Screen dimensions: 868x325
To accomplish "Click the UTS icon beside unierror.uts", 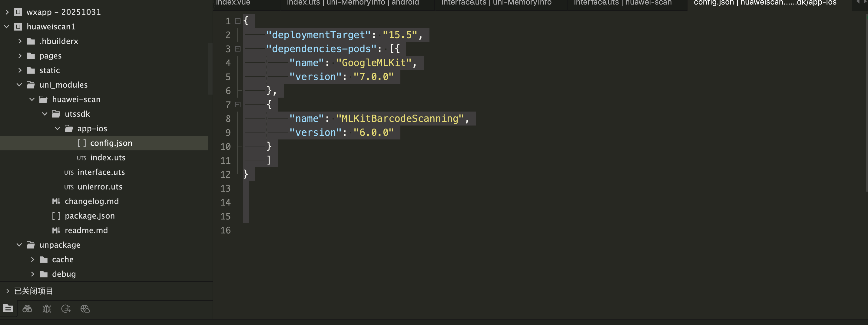I will coord(69,187).
